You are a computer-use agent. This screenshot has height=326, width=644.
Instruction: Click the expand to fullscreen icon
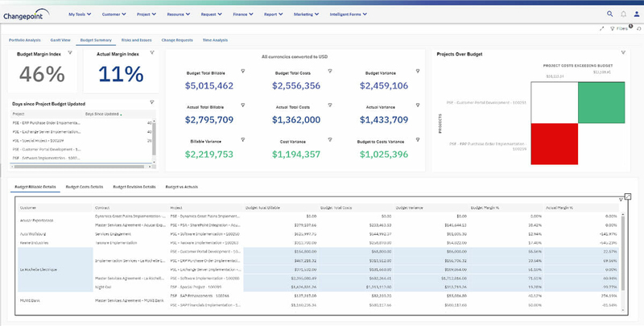click(x=601, y=28)
